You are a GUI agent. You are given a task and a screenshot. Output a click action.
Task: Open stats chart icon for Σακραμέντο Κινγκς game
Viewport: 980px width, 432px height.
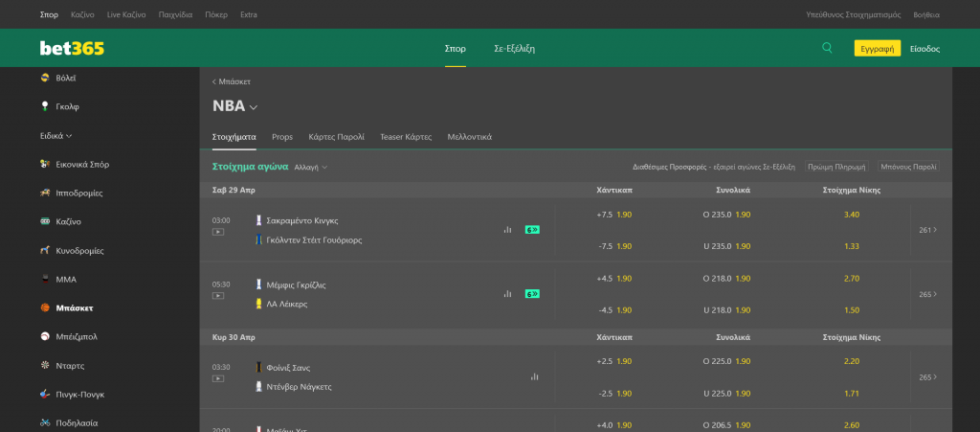coord(507,230)
